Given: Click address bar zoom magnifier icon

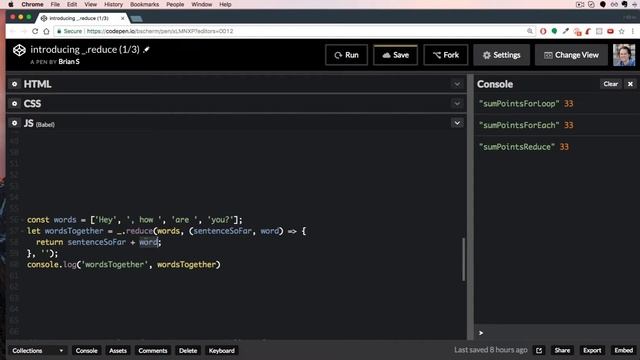Looking at the screenshot, I should (530, 31).
